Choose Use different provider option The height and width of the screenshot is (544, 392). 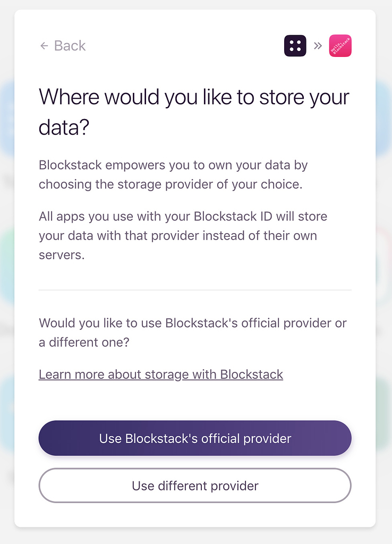coord(195,486)
